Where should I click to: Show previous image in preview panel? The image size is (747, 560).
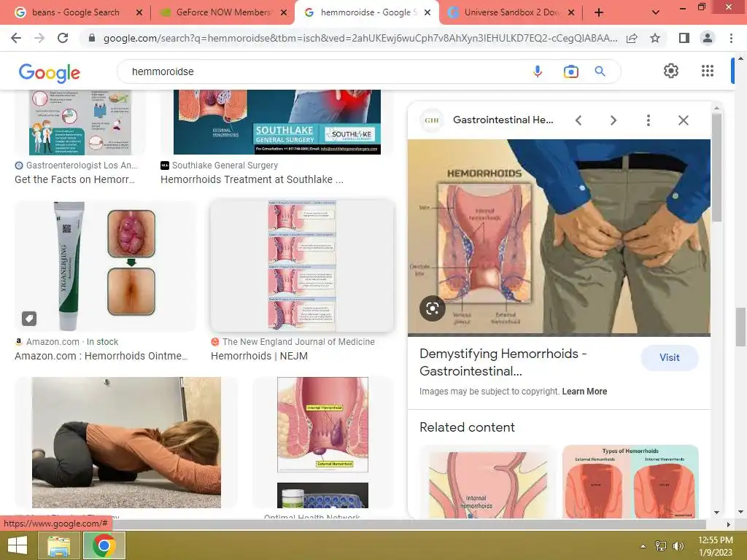tap(578, 120)
